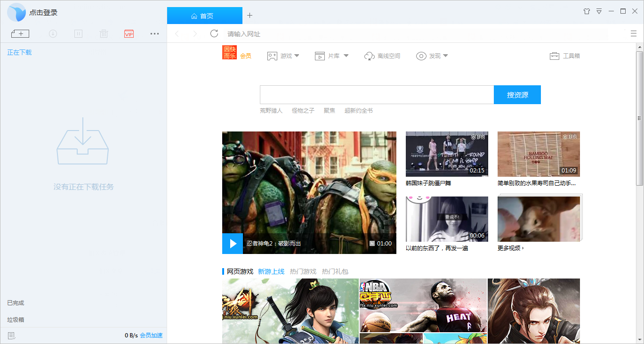Click the new download task icon
Image resolution: width=644 pixels, height=344 pixels.
[x=20, y=33]
